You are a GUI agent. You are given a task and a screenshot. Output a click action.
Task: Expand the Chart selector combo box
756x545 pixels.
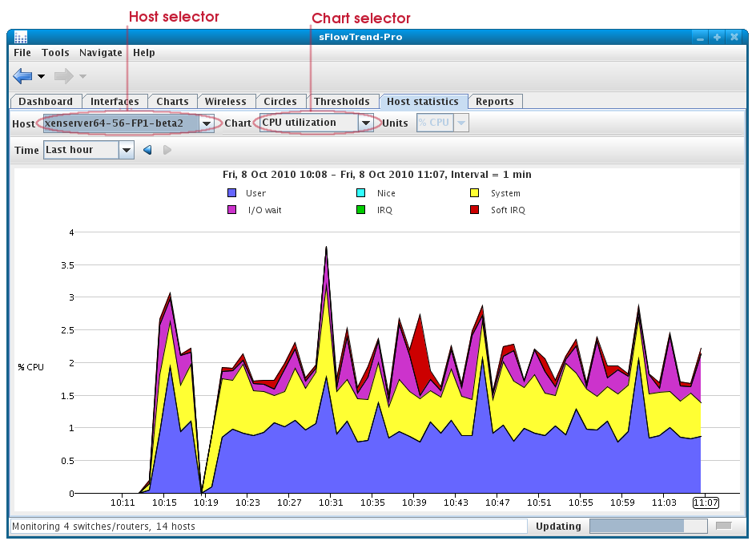click(366, 123)
